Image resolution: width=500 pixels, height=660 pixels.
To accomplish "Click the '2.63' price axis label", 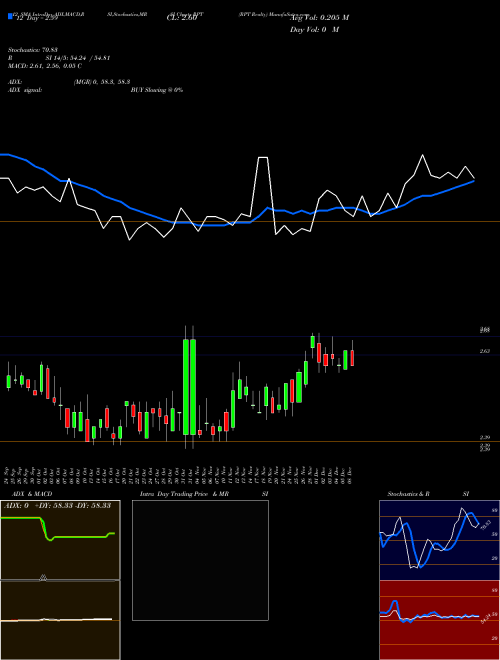I will tap(484, 351).
